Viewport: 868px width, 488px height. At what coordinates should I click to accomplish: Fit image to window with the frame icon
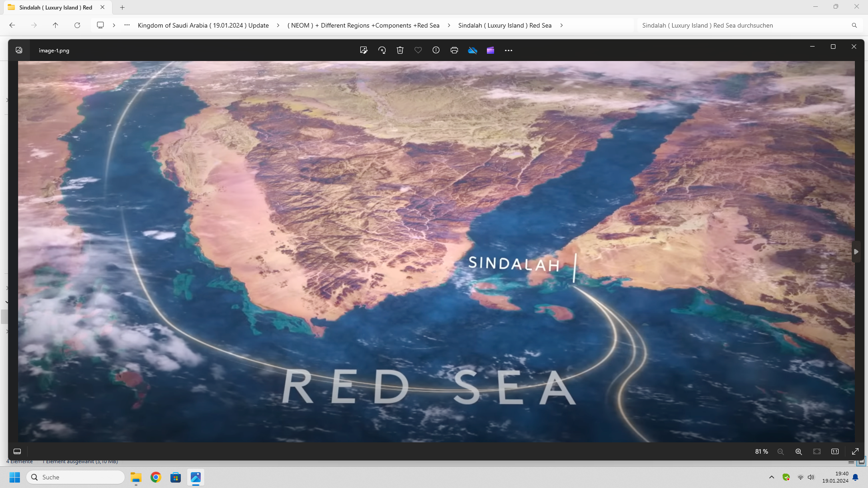click(x=817, y=451)
